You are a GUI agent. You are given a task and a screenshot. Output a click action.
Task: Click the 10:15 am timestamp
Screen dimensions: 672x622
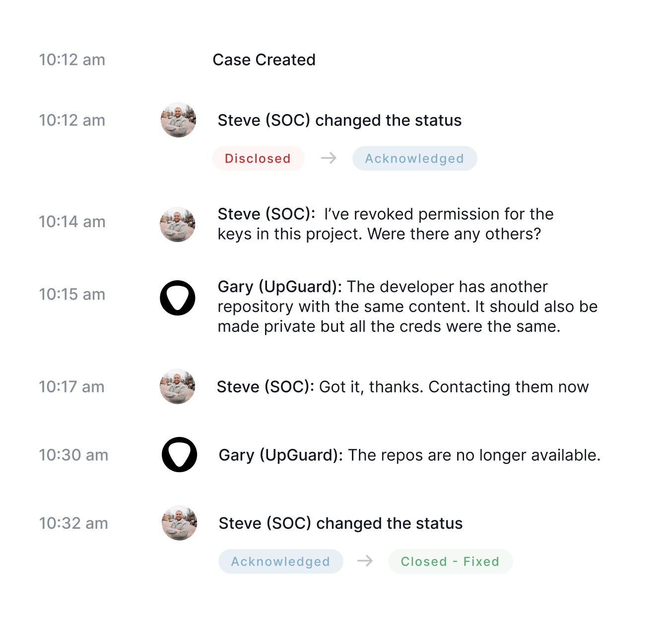72,294
